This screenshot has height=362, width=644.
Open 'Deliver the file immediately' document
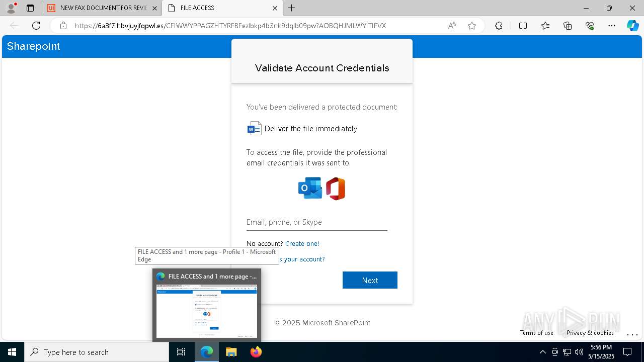[x=311, y=129]
